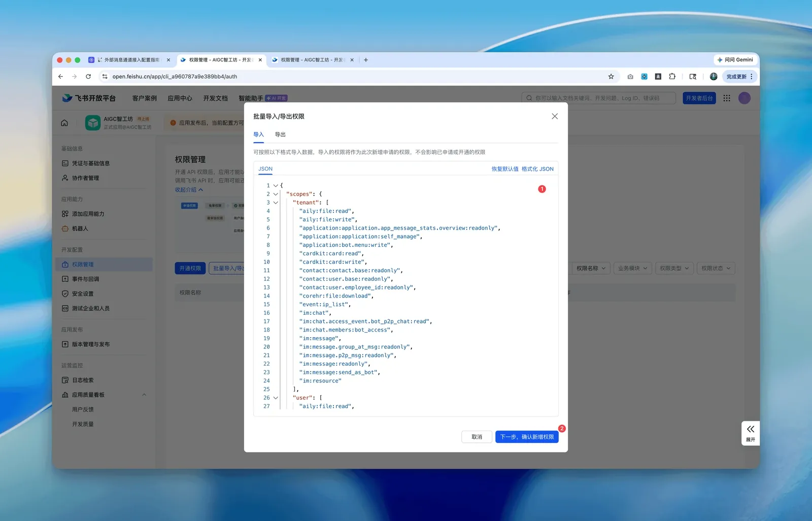Collapse the root brace on line 1
This screenshot has width=812, height=521.
point(276,186)
